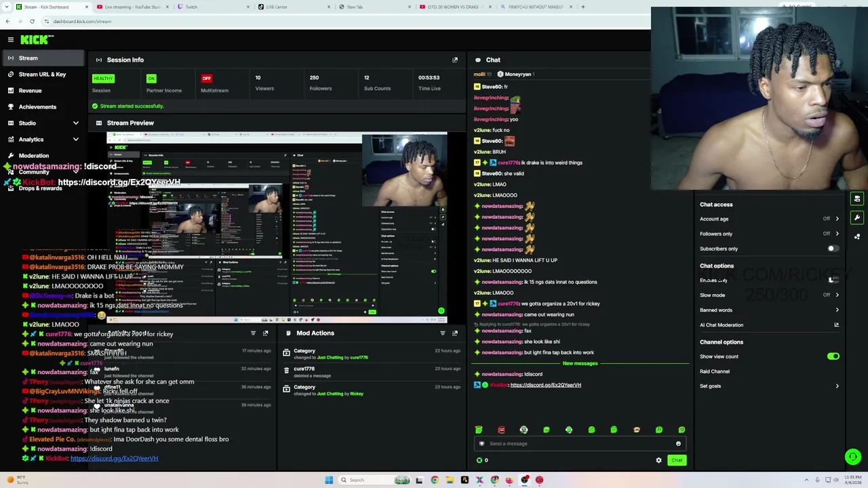This screenshot has width=868, height=488.
Task: Click the 250 Followers count
Action: click(314, 78)
